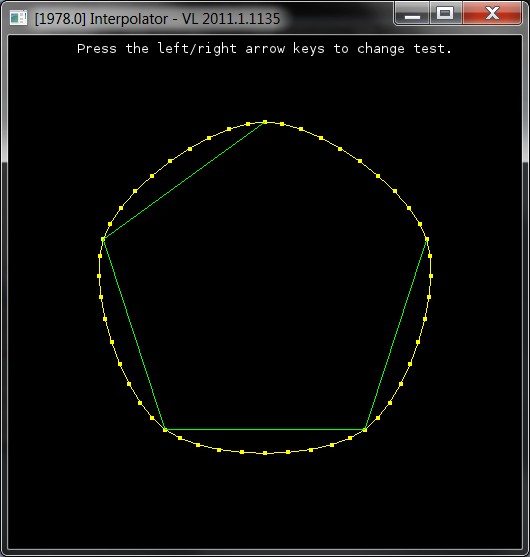Click the middle of the pentagon's horizontal bottom edge
Viewport: 530px width, 557px height.
(265, 429)
